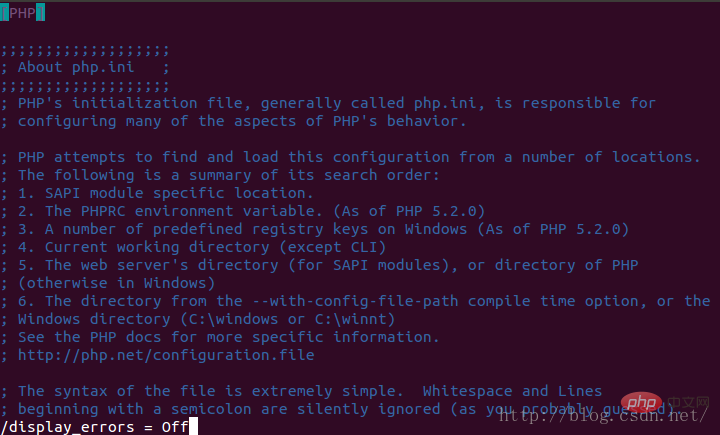This screenshot has height=435, width=720.
Task: Click the '--with-config-file-path' text
Action: 355,301
